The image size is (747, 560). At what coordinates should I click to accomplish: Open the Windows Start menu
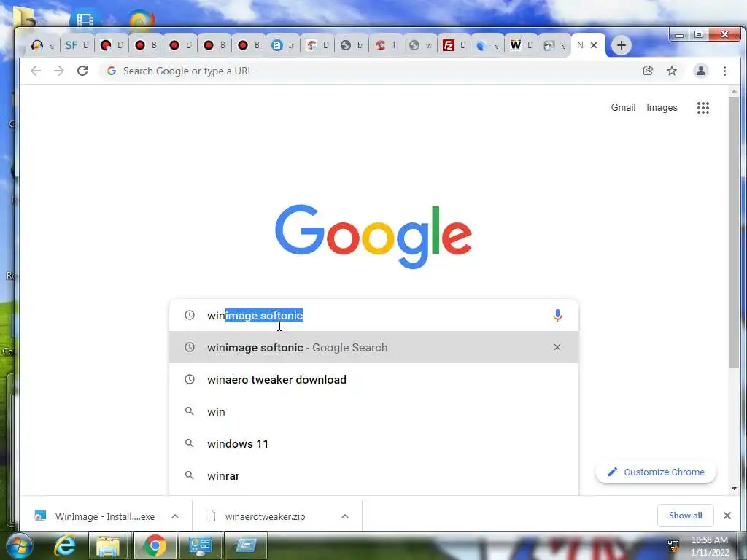(18, 545)
